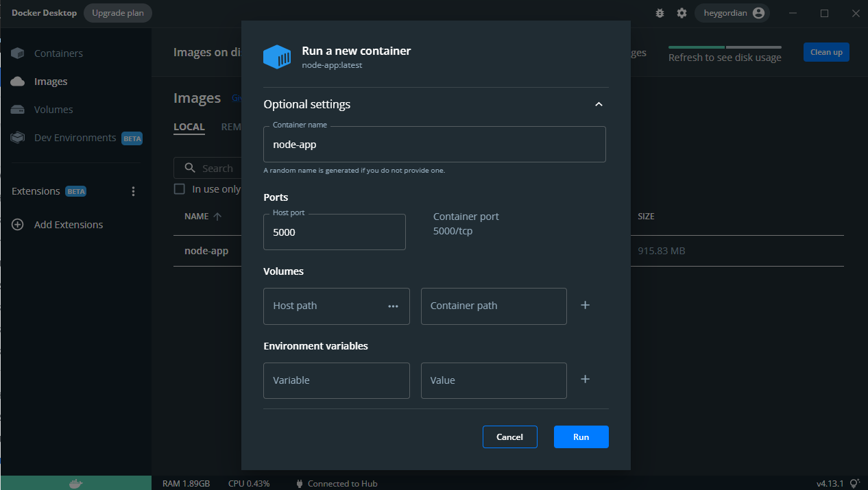Viewport: 868px width, 490px height.
Task: Click the Host port input field
Action: pyautogui.click(x=335, y=232)
